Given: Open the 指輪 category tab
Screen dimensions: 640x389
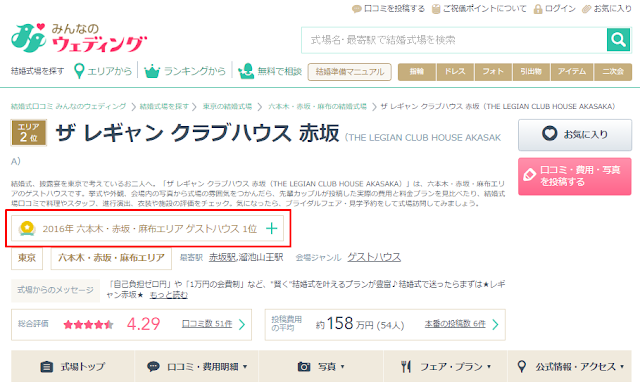Looking at the screenshot, I should [417, 72].
